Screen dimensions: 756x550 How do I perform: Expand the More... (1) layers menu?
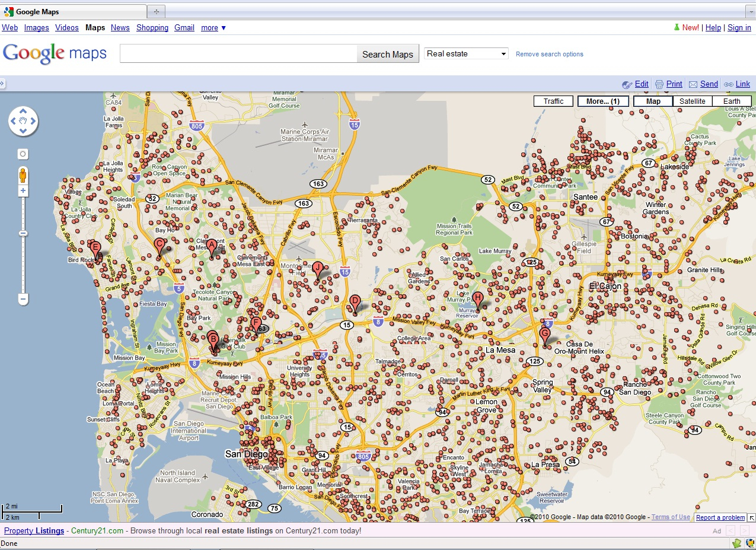[x=602, y=101]
